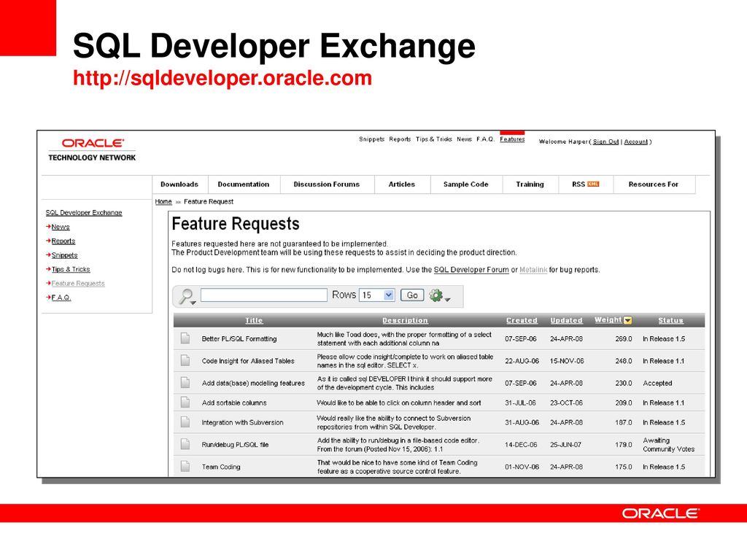Click the Sign Out link
Screen dimensions: 747x560
606,141
